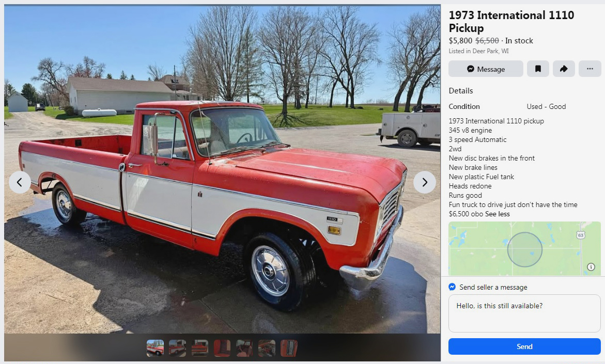Go to the next photo arrow
Image resolution: width=605 pixels, height=364 pixels.
[424, 182]
